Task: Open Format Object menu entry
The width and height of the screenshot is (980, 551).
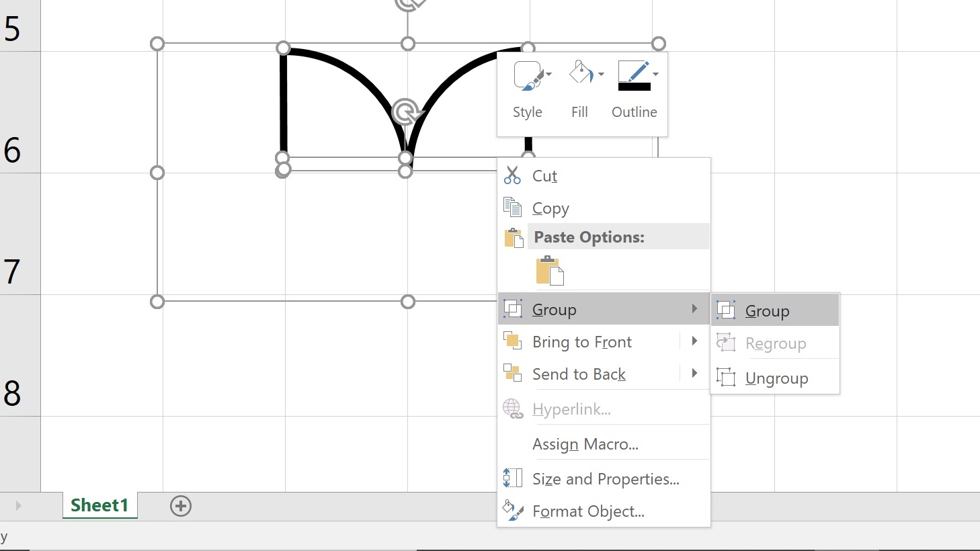Action: click(x=604, y=511)
